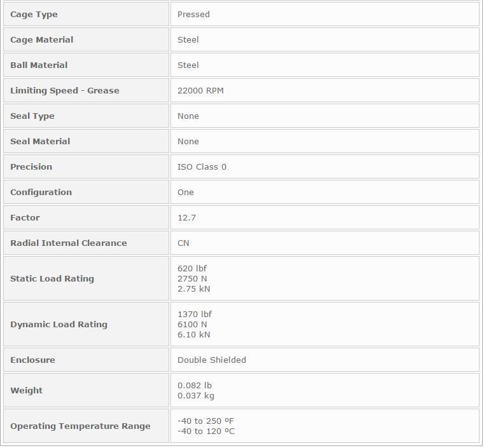Select the CN clearance value
The width and height of the screenshot is (484, 448).
183,243
